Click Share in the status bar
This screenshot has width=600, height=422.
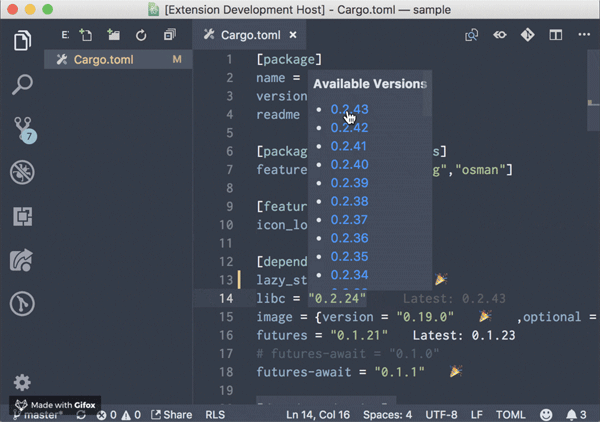[171, 414]
